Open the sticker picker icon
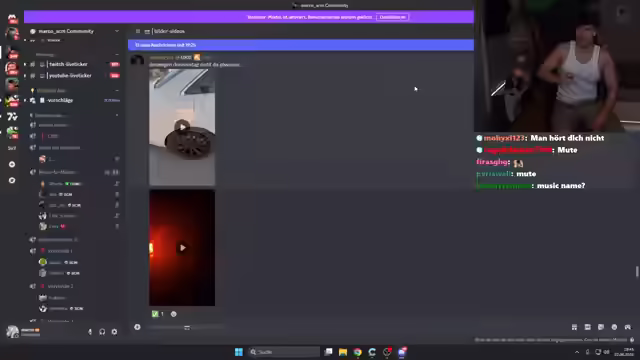This screenshot has width=640, height=360. pyautogui.click(x=601, y=327)
